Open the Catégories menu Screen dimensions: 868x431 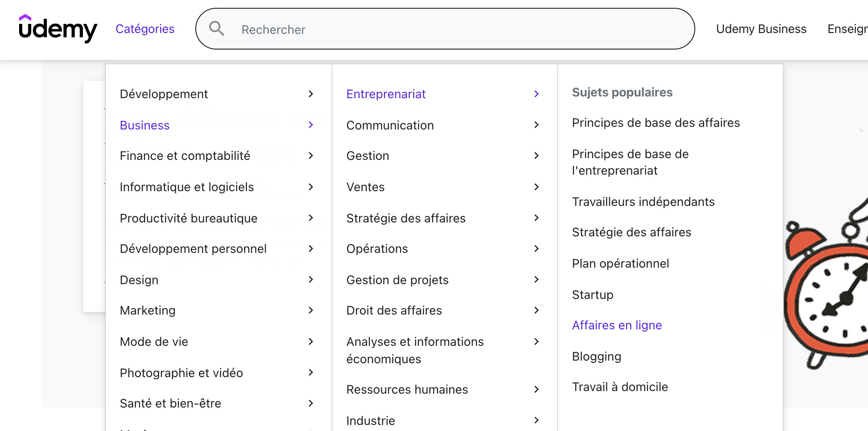click(x=145, y=29)
